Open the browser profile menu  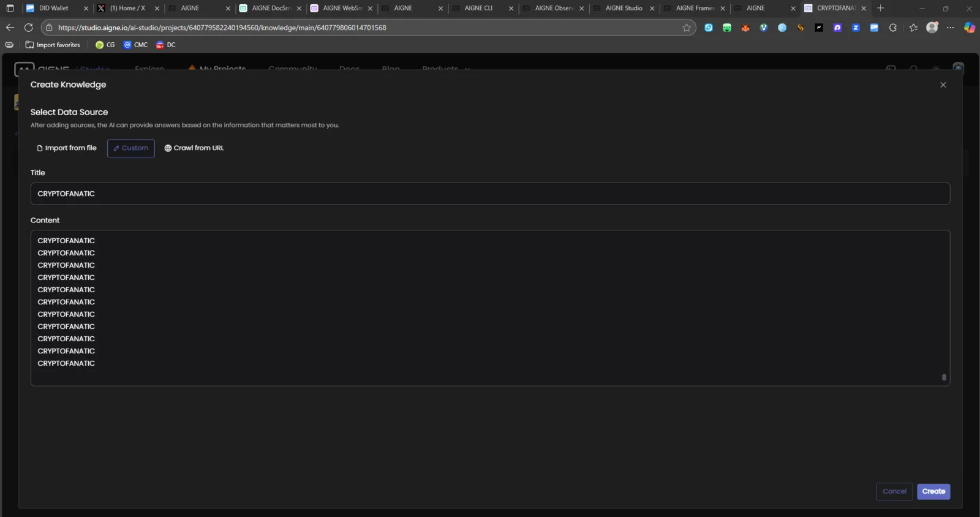click(x=932, y=28)
